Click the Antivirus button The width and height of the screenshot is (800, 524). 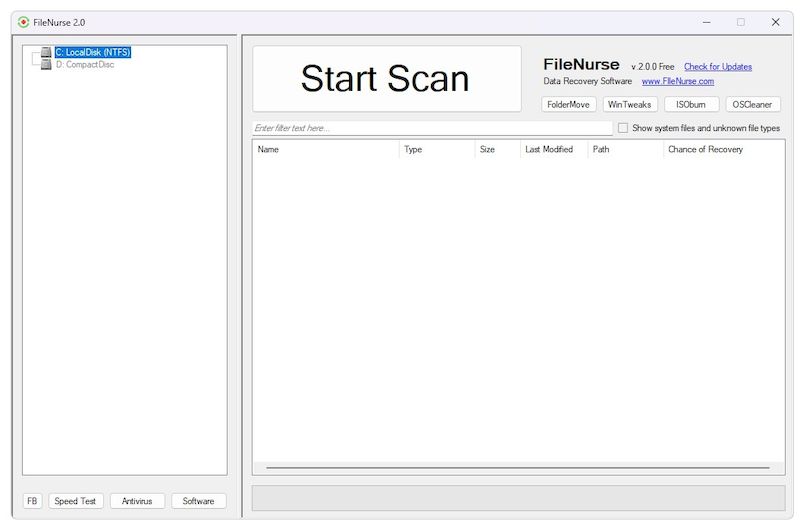click(137, 501)
